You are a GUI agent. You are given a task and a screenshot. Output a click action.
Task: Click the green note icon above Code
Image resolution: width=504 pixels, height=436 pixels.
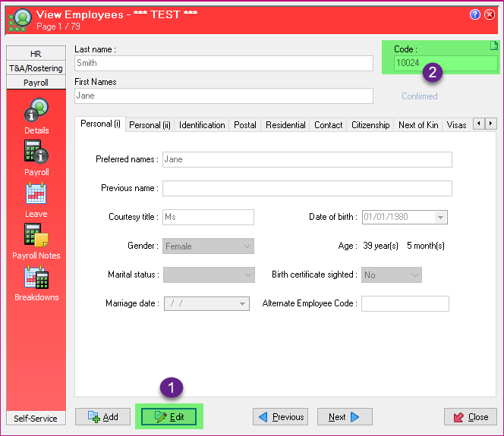[x=493, y=45]
